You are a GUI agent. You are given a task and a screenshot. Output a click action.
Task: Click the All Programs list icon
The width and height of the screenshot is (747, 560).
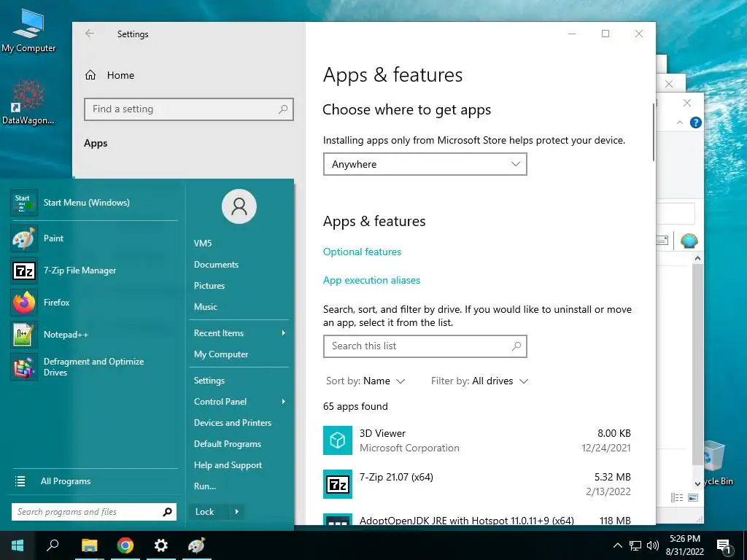pyautogui.click(x=20, y=481)
